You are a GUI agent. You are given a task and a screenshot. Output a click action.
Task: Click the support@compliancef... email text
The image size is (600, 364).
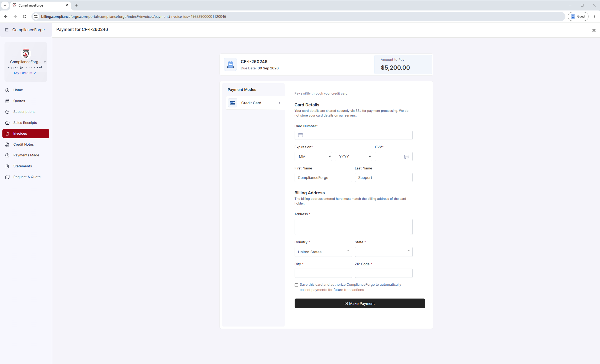pyautogui.click(x=26, y=67)
